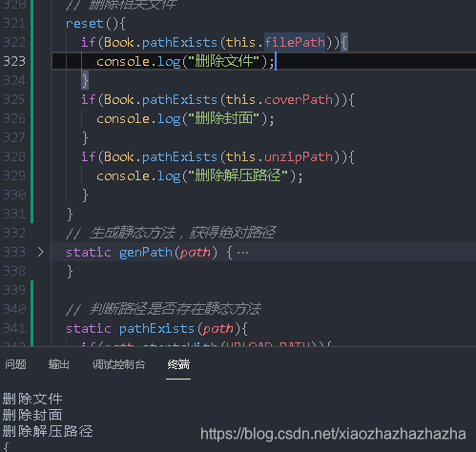Screen dimensions: 476x452
Task: Click line number 328 in the gutter
Action: click(x=14, y=156)
